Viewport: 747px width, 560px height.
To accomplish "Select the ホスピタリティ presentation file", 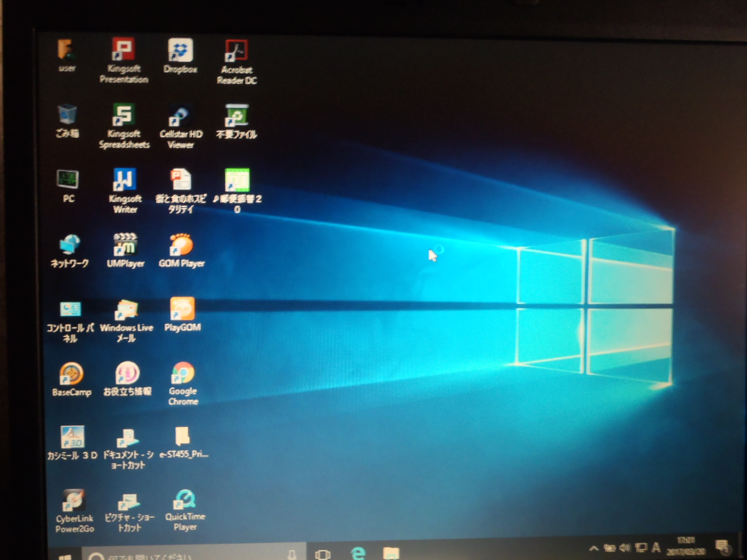I will [x=180, y=191].
